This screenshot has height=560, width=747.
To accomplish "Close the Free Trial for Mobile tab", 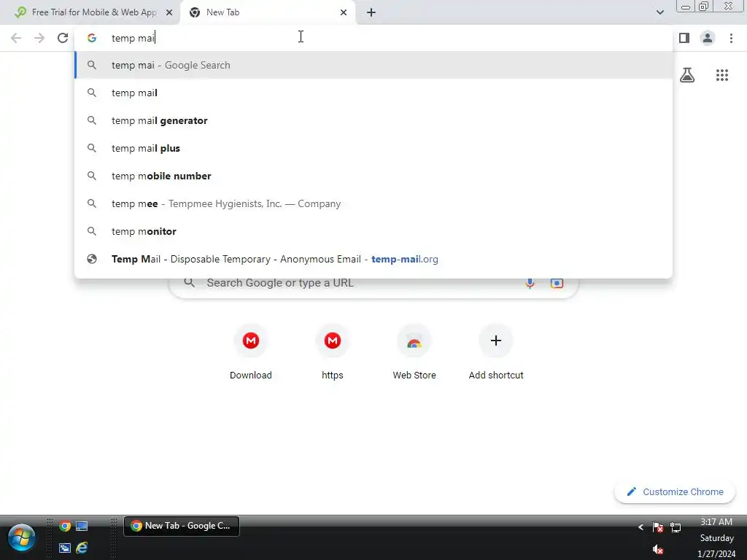I will (x=169, y=12).
